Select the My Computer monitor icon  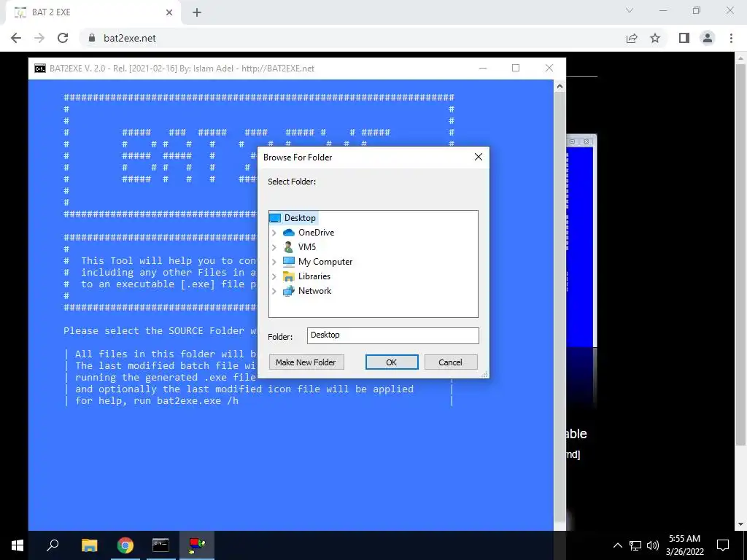[289, 262]
